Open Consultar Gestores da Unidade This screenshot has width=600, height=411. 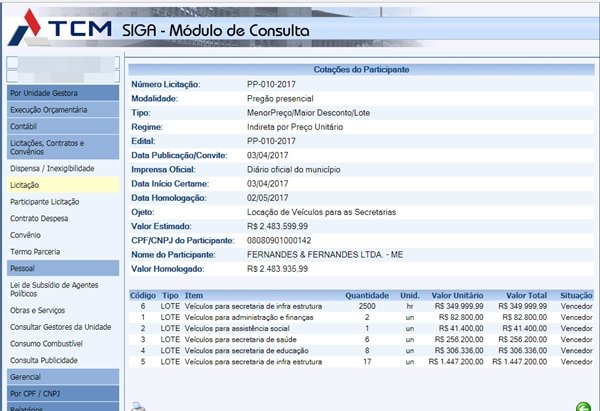(60, 328)
